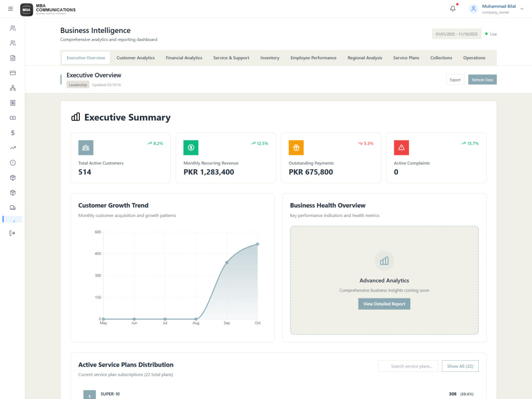Click the 8.2% growth indicator
The image size is (532, 399).
pyautogui.click(x=155, y=144)
